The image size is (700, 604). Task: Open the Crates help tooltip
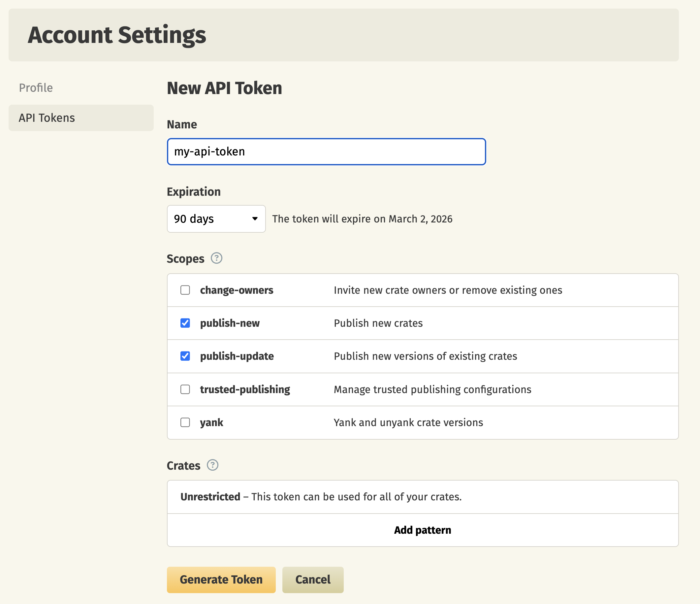(212, 465)
